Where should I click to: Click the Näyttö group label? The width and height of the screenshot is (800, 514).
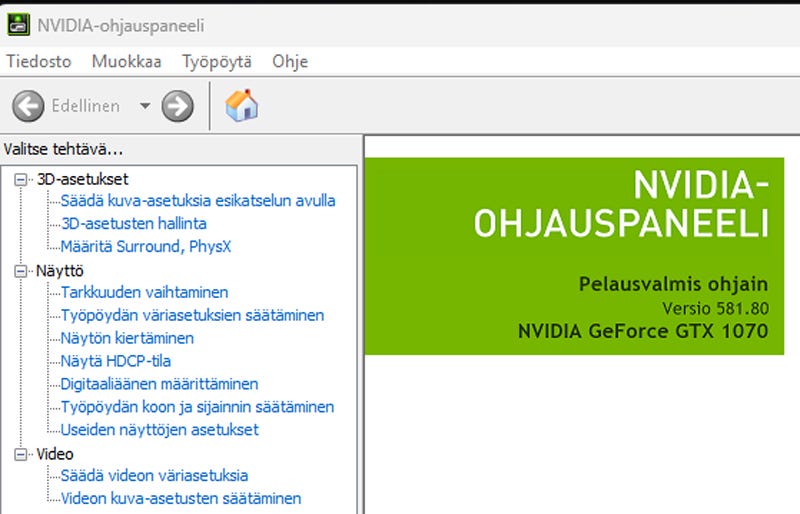pos(60,271)
